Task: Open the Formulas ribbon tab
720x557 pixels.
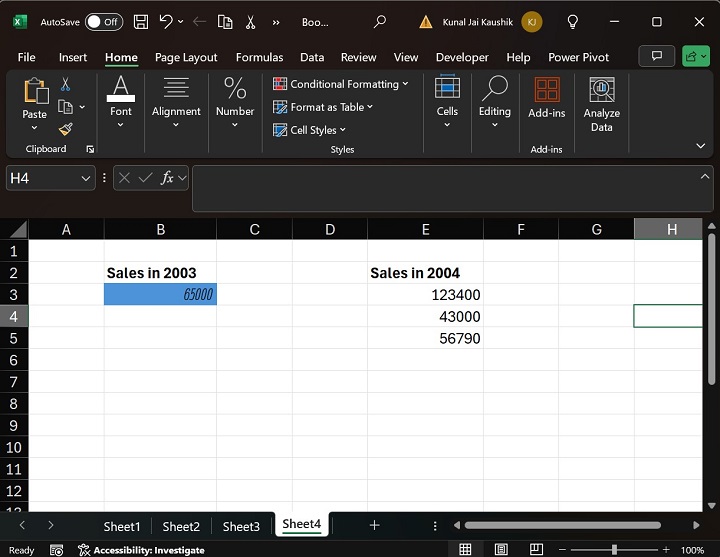Action: [259, 57]
